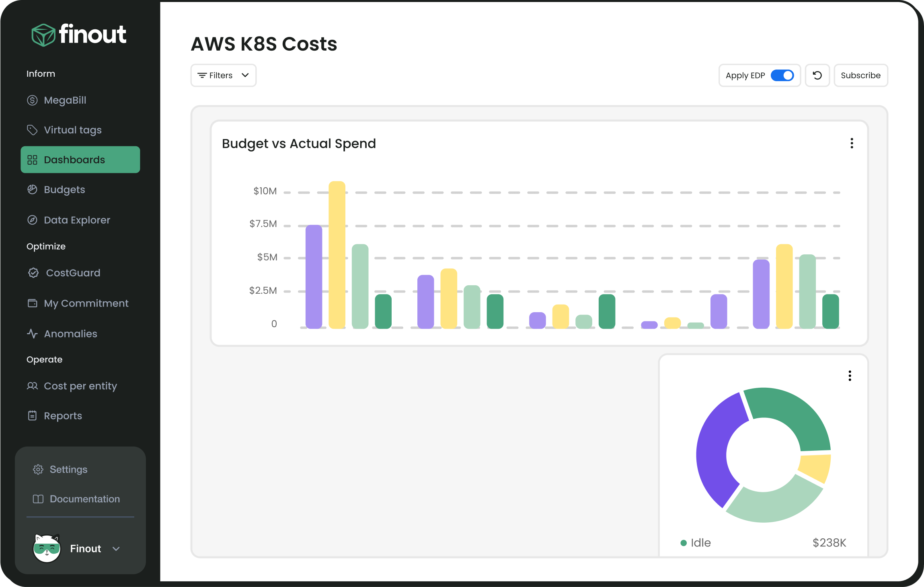Image resolution: width=924 pixels, height=587 pixels.
Task: Click the Cost per entity icon
Action: click(32, 385)
